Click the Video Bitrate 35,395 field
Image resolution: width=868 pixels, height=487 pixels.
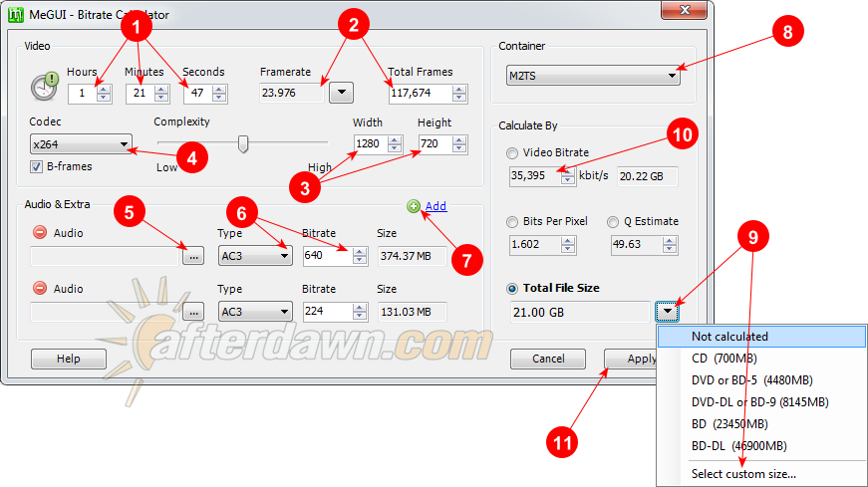point(535,176)
